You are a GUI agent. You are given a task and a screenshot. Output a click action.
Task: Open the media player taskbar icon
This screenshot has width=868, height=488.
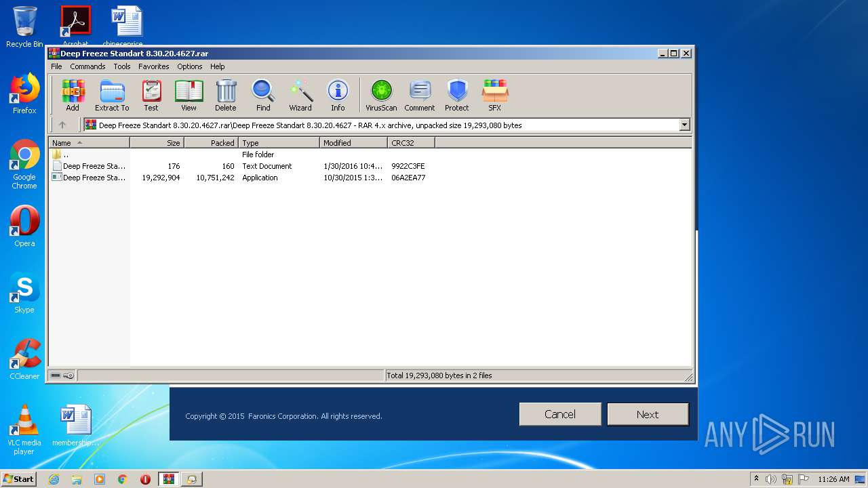click(x=100, y=479)
